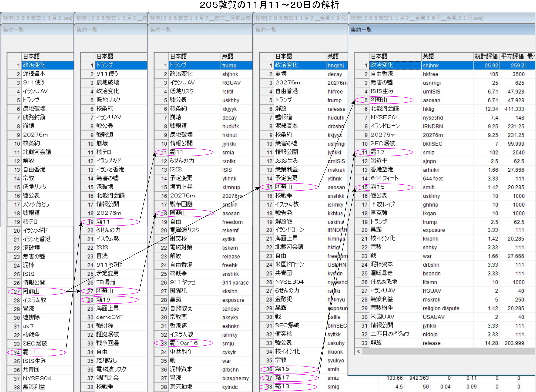Click the active 集約一覧 panel title

click(x=361, y=30)
